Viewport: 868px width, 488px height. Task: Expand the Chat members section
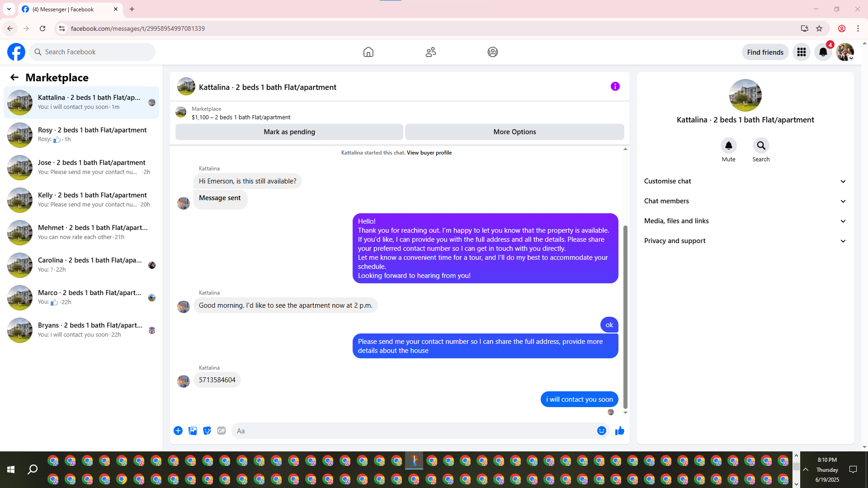tap(745, 201)
